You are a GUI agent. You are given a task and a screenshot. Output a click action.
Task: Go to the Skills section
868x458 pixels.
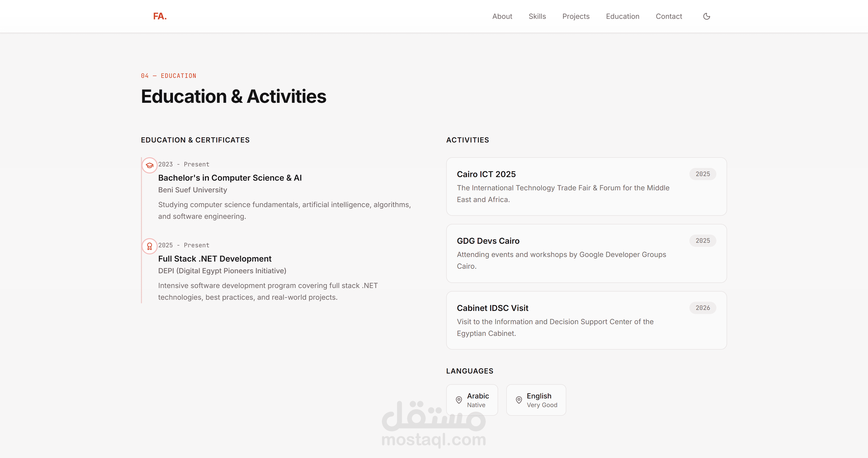(x=537, y=16)
